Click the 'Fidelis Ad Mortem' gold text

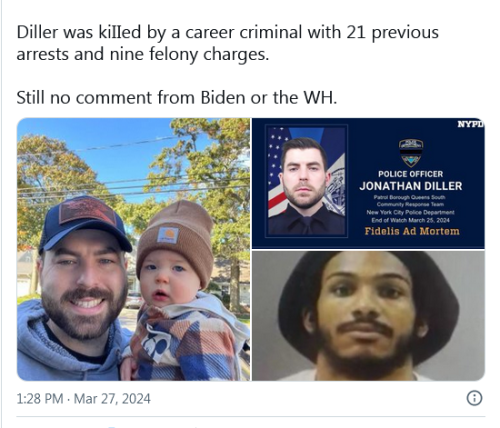pos(412,231)
